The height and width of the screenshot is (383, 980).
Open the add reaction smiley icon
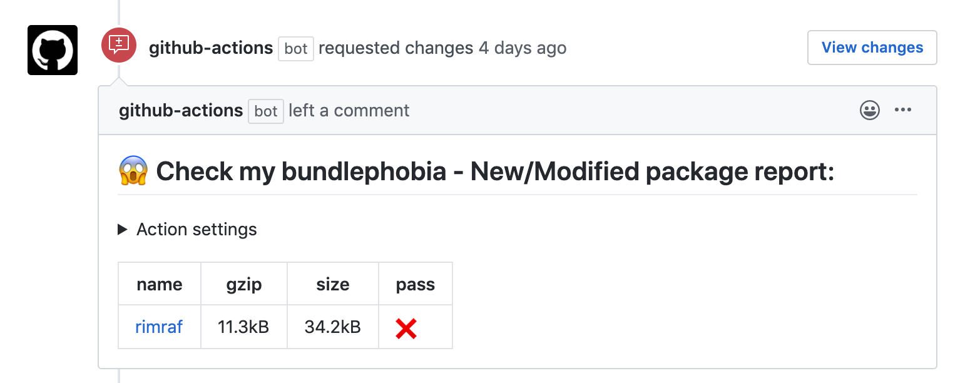(x=870, y=110)
